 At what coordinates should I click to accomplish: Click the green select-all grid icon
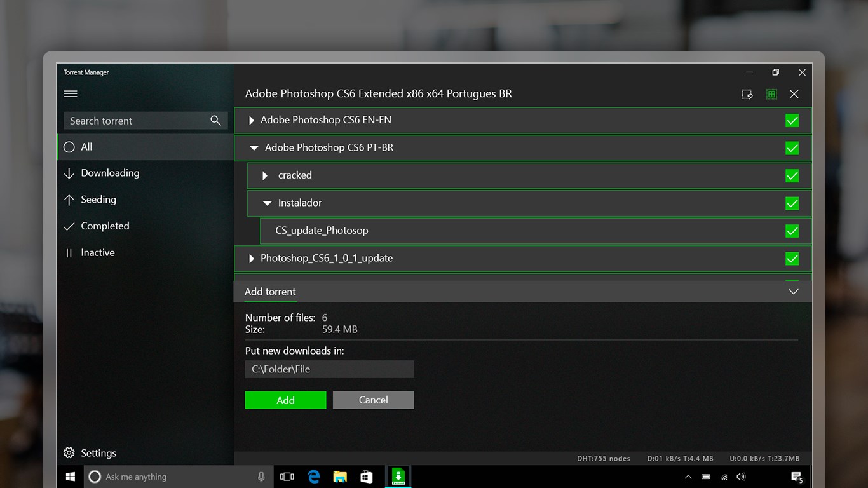[771, 94]
